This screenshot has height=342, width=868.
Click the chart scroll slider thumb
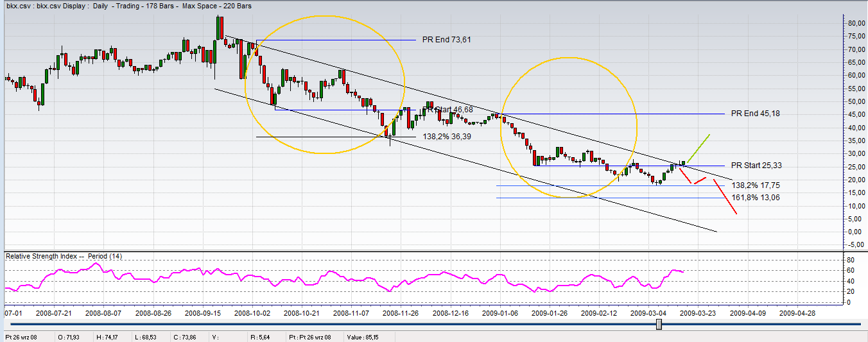(x=659, y=325)
